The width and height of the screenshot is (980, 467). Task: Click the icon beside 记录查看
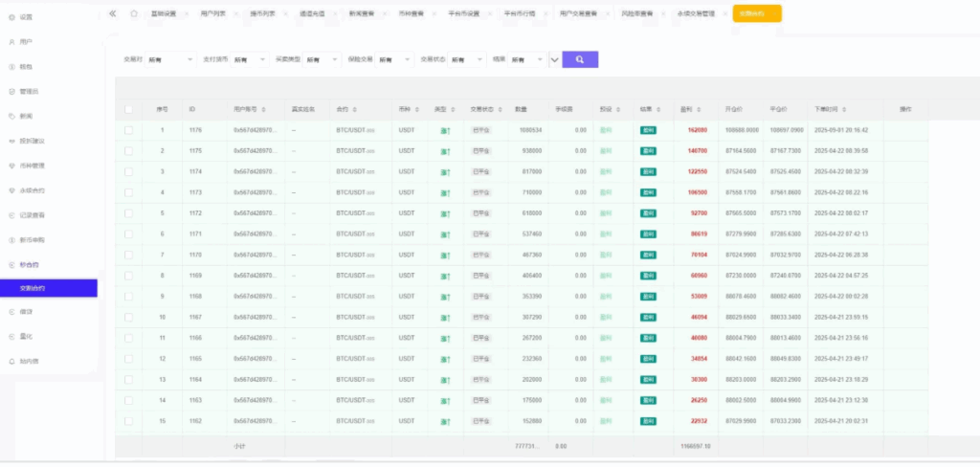click(x=11, y=215)
